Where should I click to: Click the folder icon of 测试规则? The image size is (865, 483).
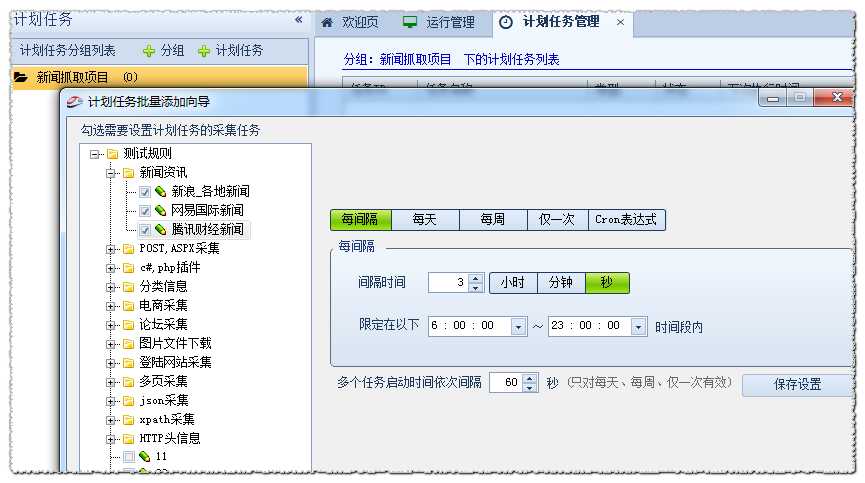coord(113,154)
